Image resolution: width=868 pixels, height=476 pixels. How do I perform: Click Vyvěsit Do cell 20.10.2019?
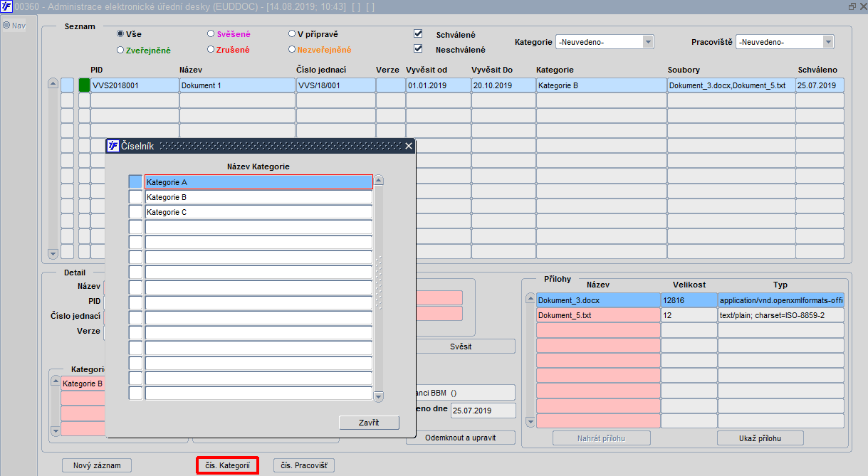503,85
